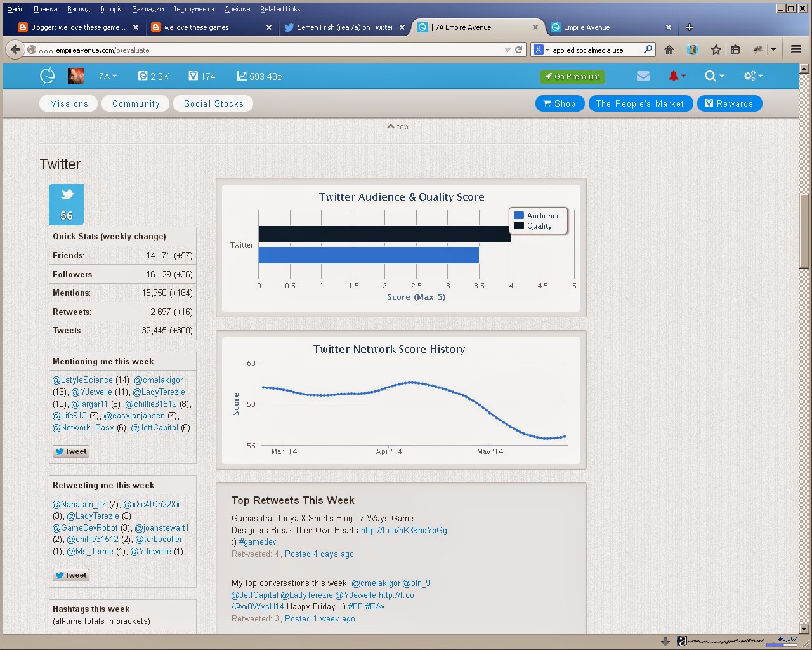Jump to page top via the 'top' link
This screenshot has width=812, height=650.
[x=398, y=127]
